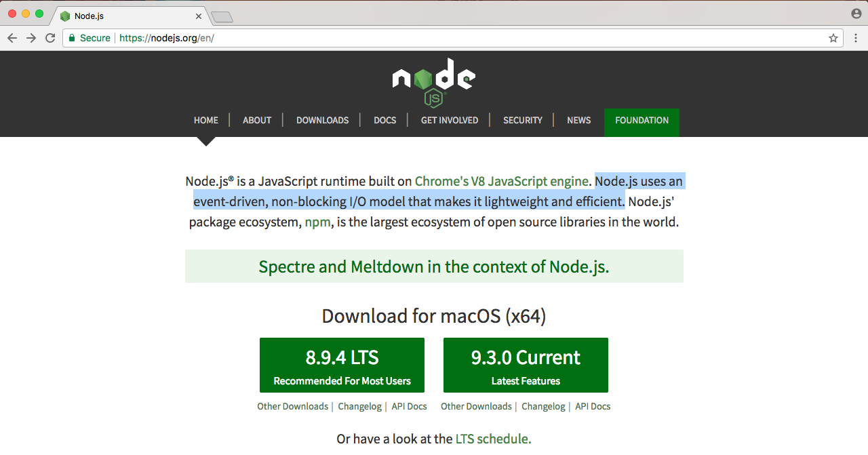Image resolution: width=868 pixels, height=455 pixels.
Task: Click the green secure padlock icon
Action: [71, 38]
